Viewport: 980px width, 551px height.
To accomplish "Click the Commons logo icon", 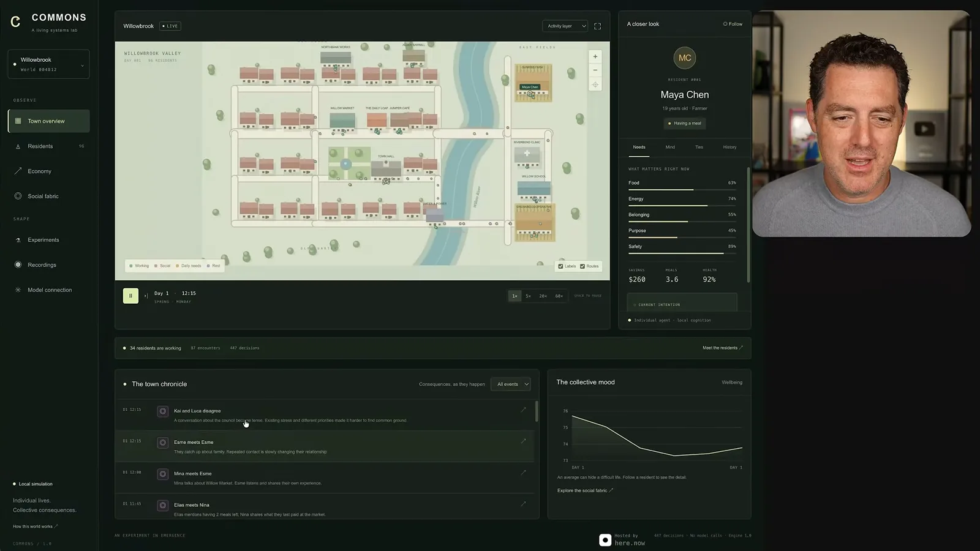I will pyautogui.click(x=16, y=22).
